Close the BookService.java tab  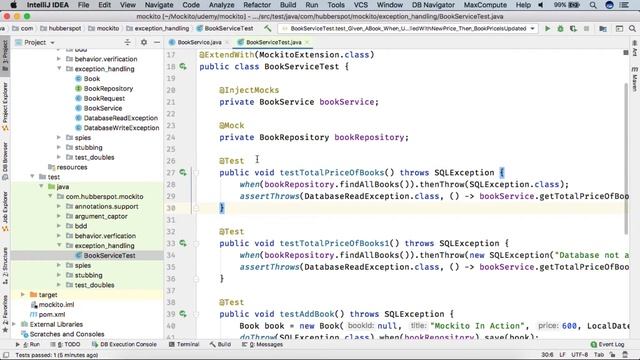pos(227,42)
